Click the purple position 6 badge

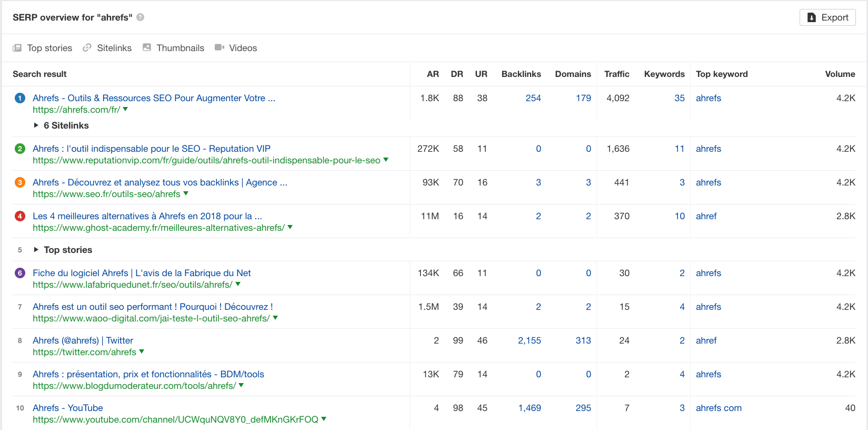tap(20, 273)
